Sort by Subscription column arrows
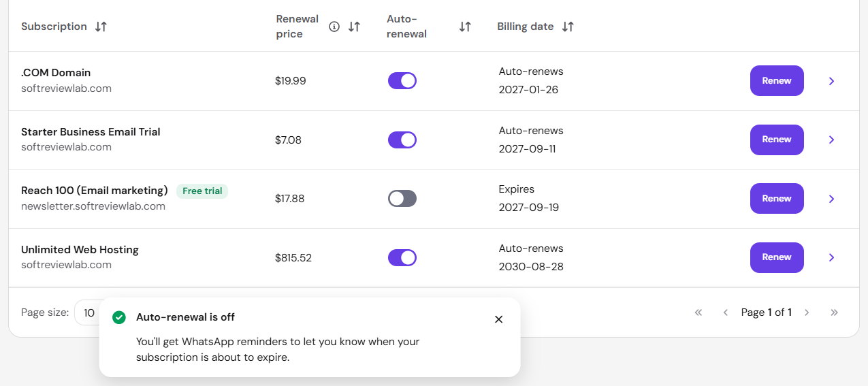 point(101,27)
